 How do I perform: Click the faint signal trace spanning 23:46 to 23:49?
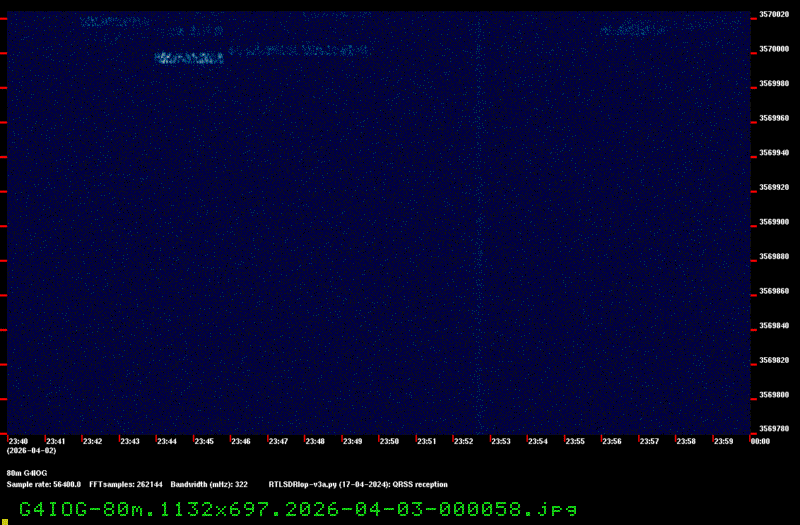(x=298, y=50)
